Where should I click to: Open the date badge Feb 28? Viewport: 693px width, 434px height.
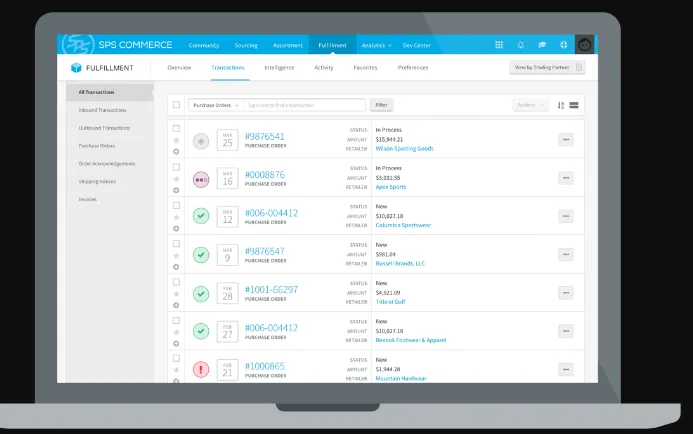[227, 293]
